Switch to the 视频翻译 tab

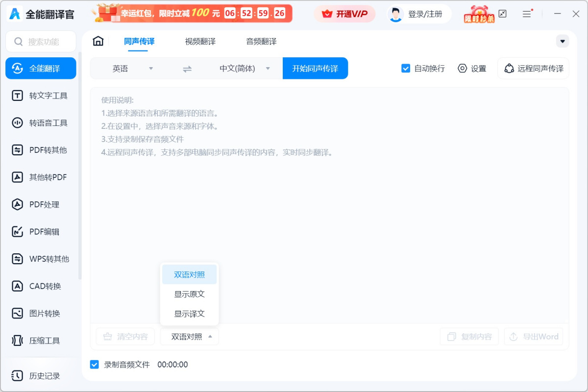click(200, 42)
